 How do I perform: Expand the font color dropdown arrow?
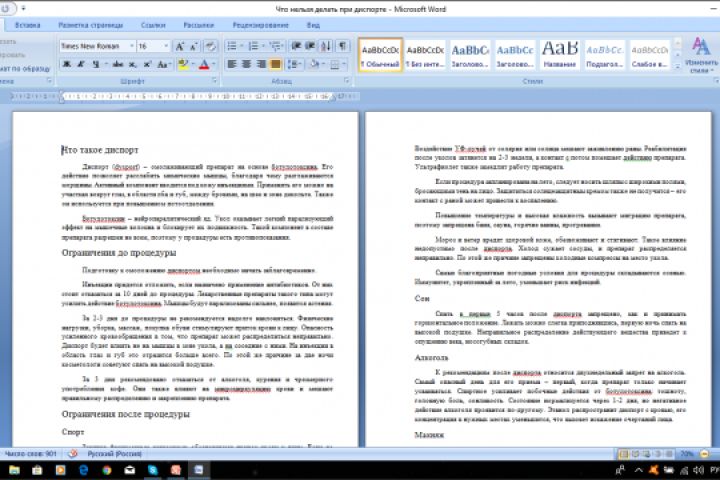click(x=214, y=65)
